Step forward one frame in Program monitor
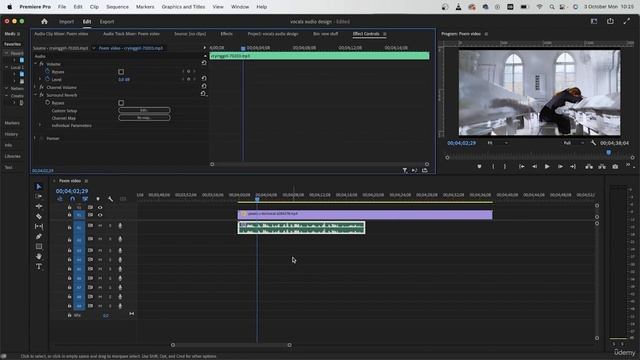Screen dimensions: 640x360 (560, 167)
